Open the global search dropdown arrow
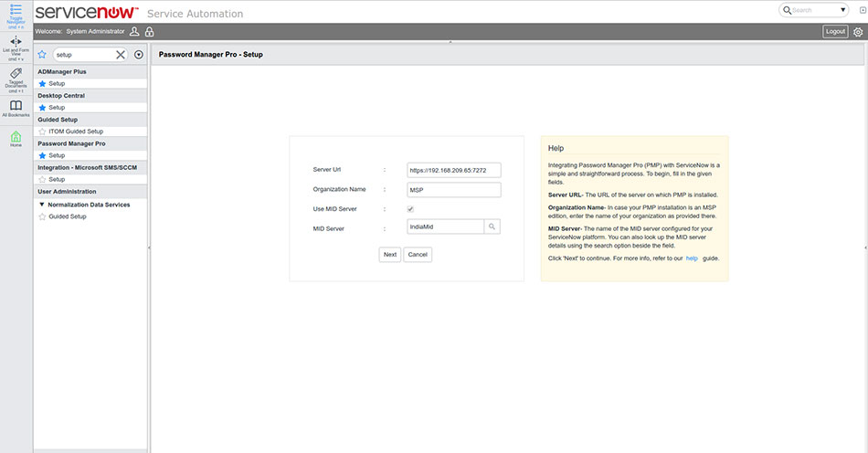This screenshot has width=868, height=453. (842, 10)
